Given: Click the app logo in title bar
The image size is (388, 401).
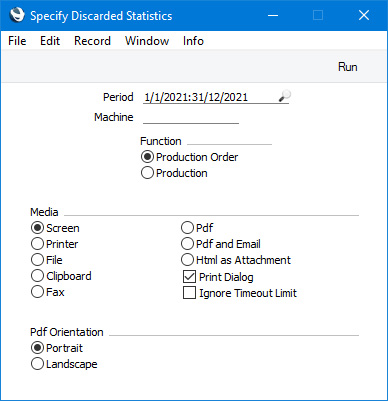Looking at the screenshot, I should pos(17,15).
